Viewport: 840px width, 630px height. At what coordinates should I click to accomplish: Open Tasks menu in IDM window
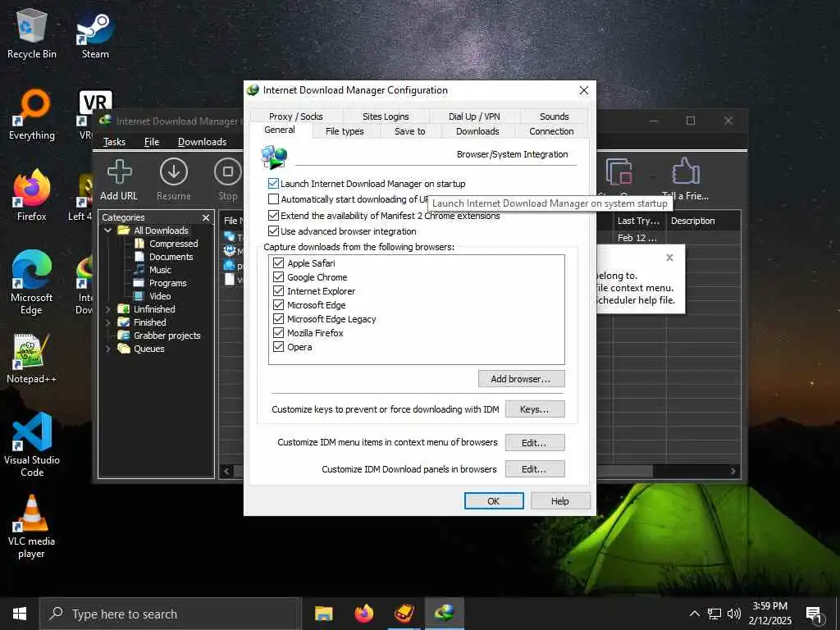pyautogui.click(x=114, y=142)
